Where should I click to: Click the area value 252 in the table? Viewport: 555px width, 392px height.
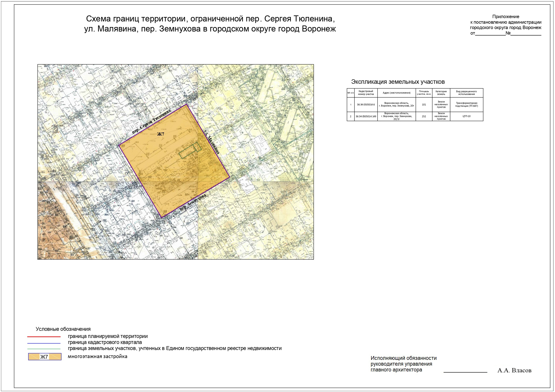coord(424,116)
